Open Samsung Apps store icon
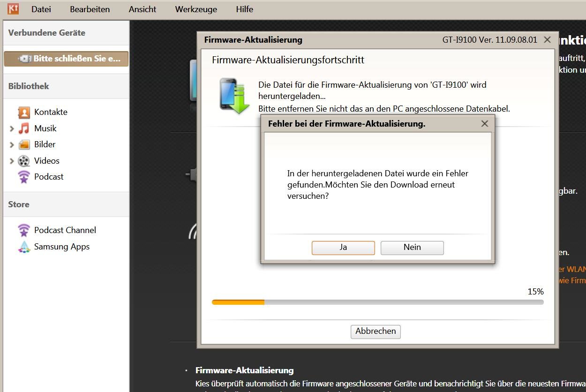Screen dimensions: 586x392 point(24,247)
